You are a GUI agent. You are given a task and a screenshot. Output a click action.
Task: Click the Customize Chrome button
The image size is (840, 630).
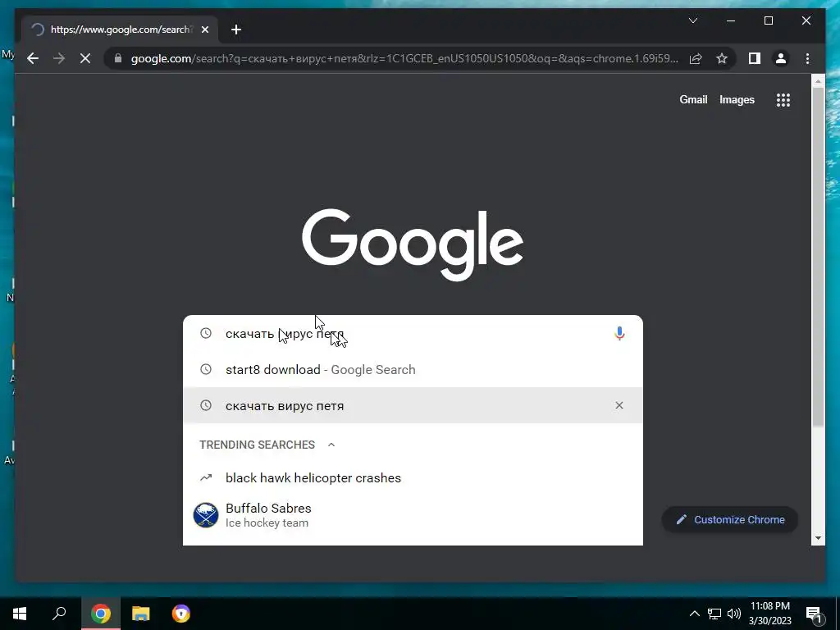tap(729, 519)
